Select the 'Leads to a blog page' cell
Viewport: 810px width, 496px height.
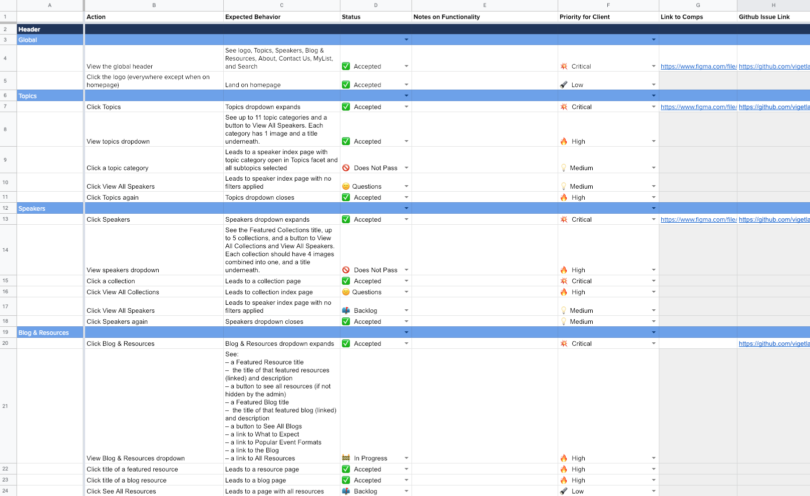282,480
